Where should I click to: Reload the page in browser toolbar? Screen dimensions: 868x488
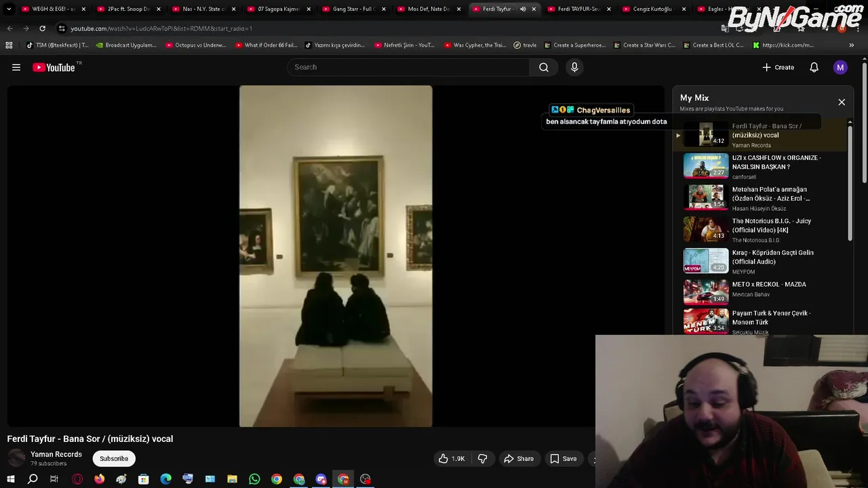pos(42,28)
